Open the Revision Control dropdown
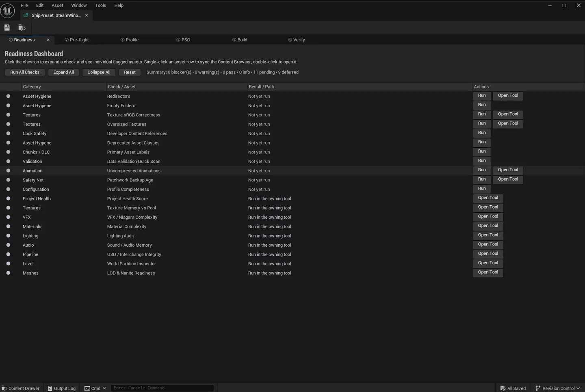 (558, 388)
